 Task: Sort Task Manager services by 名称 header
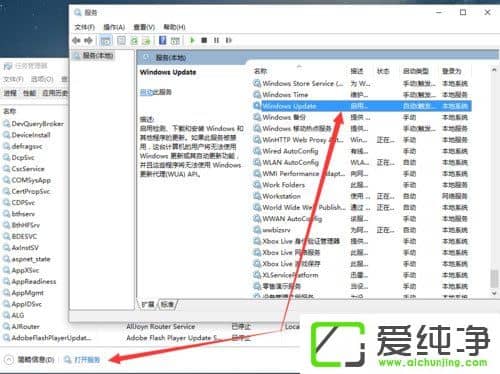pos(9,111)
